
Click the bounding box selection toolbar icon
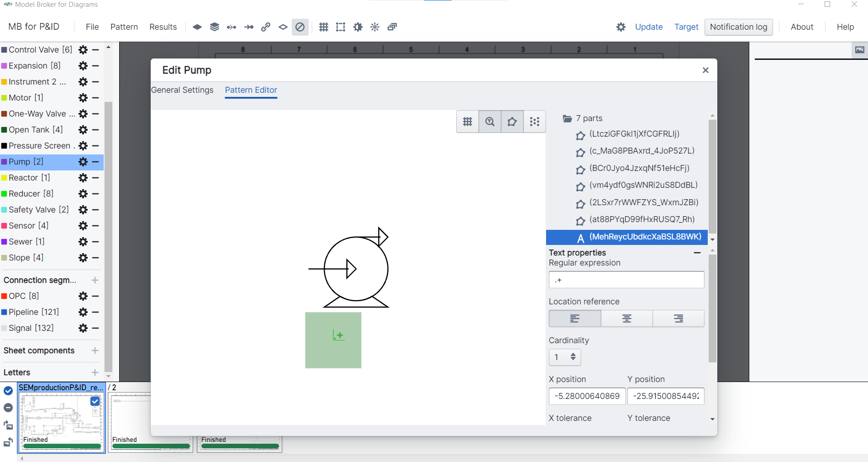click(x=341, y=27)
